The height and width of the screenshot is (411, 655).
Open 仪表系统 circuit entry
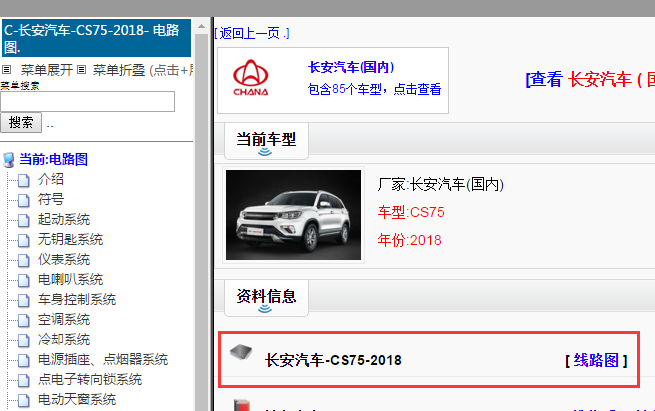[x=64, y=259]
